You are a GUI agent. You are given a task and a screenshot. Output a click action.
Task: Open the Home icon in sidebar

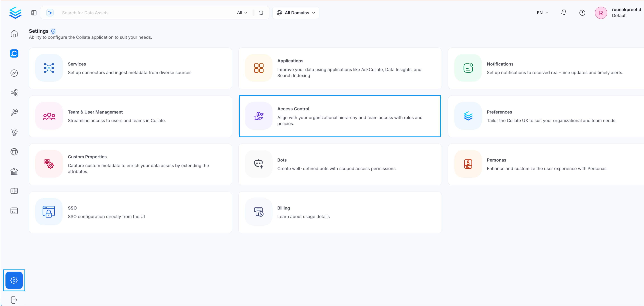click(x=14, y=33)
